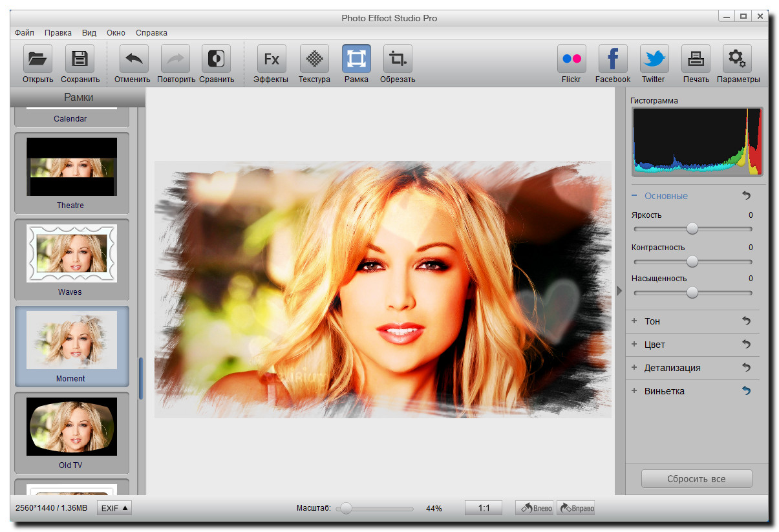The height and width of the screenshot is (532, 779).
Task: Expand the Цвет section
Action: pyautogui.click(x=634, y=344)
